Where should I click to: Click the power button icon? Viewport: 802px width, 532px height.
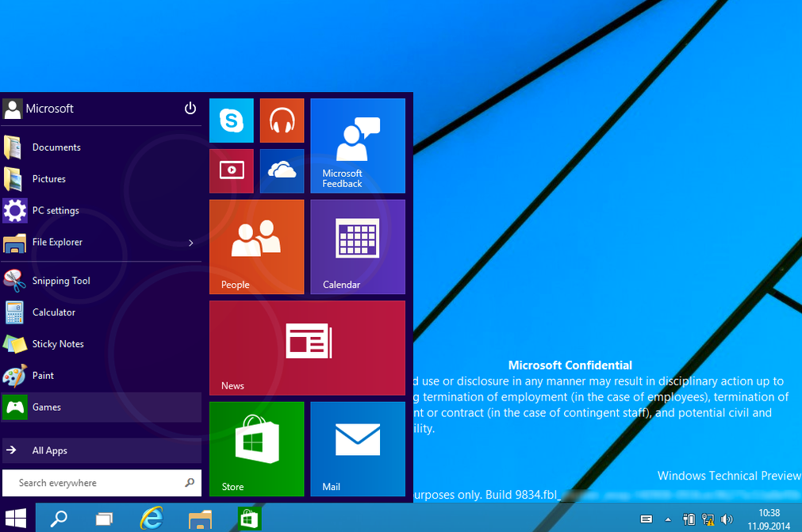coord(190,109)
